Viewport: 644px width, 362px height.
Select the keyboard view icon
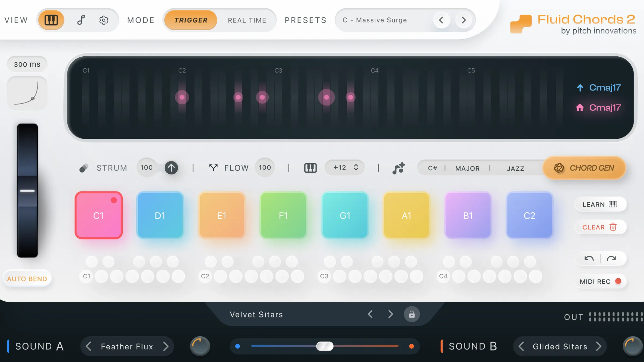pos(51,20)
